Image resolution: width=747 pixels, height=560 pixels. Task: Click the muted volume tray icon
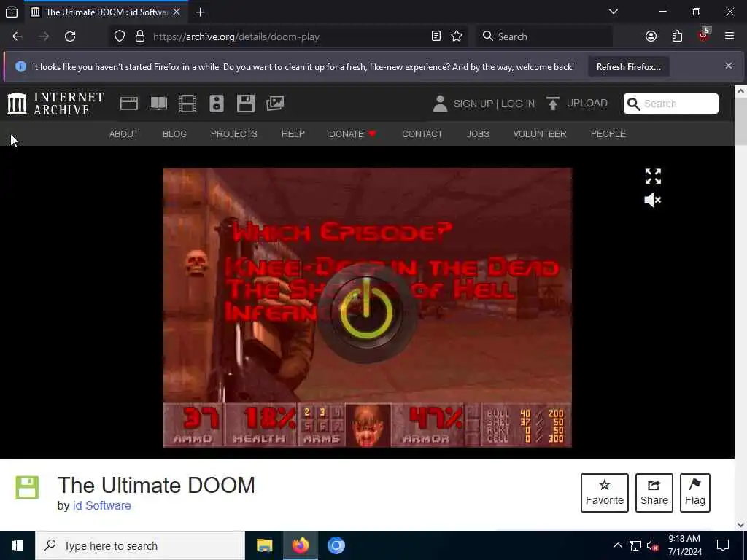[653, 545]
